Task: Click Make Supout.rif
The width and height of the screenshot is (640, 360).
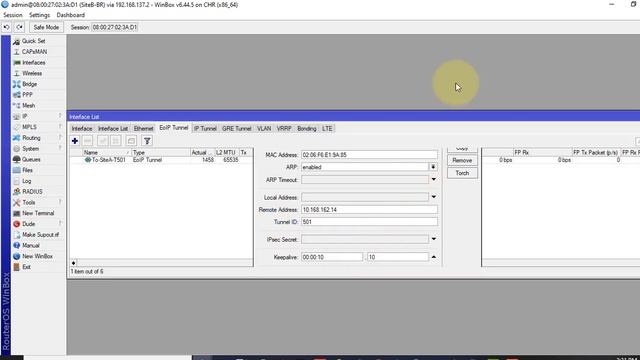Action: click(x=40, y=235)
